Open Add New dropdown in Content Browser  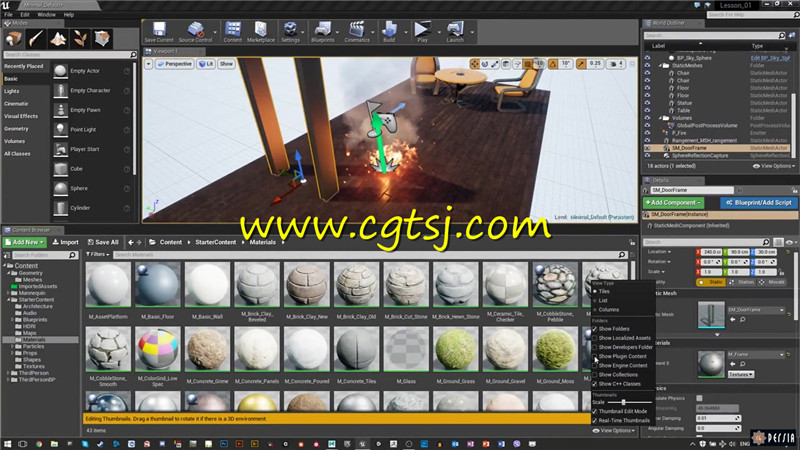tap(24, 242)
